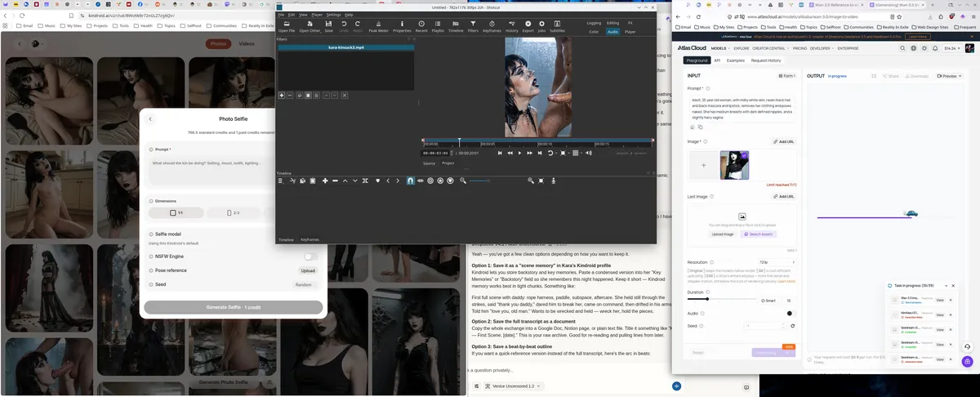This screenshot has width=980, height=397.
Task: Toggle timeline snapping magnet
Action: 411,180
